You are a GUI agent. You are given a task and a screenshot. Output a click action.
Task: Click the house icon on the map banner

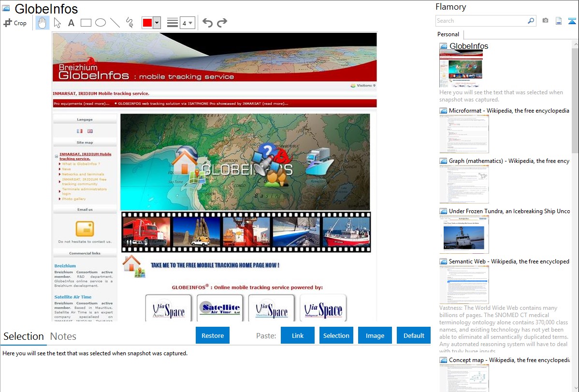186,161
